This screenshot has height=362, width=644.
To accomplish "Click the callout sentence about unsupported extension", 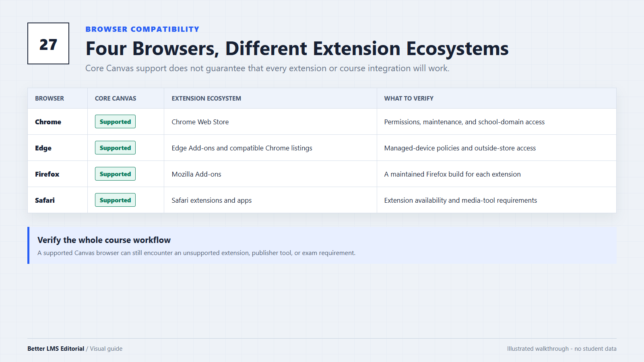I will pos(196,253).
